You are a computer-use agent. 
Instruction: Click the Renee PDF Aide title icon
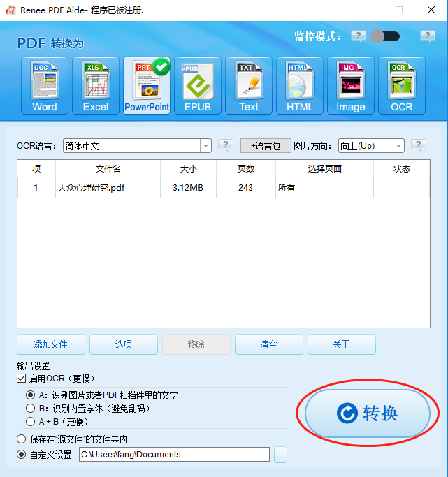(10, 10)
